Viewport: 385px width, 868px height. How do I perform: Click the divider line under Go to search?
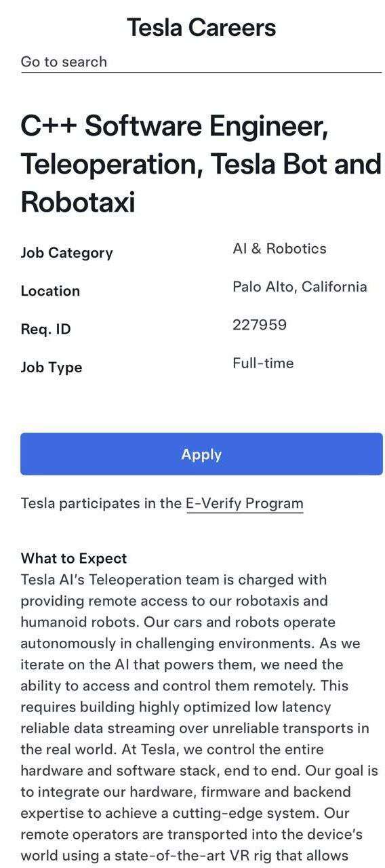pos(201,72)
